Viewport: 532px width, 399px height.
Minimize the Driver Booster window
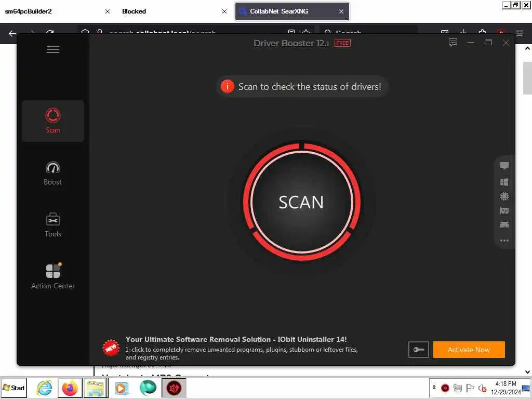tap(471, 43)
